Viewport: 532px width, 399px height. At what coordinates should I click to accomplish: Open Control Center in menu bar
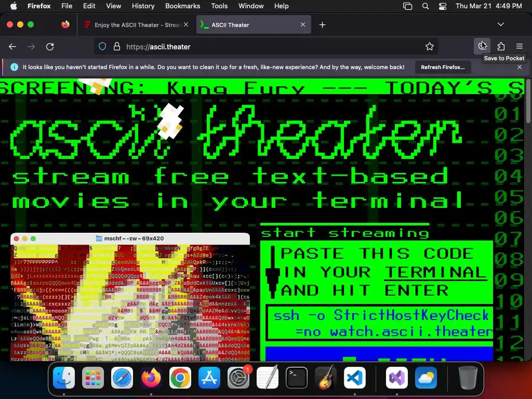coord(443,6)
